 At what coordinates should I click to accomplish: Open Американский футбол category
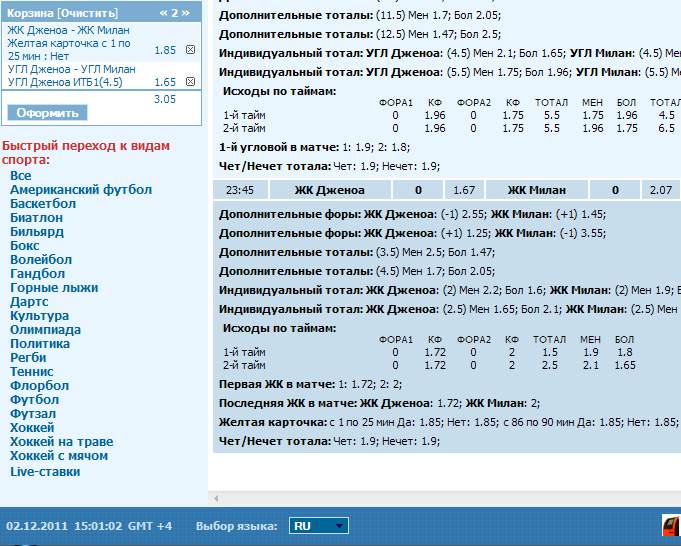pos(81,190)
